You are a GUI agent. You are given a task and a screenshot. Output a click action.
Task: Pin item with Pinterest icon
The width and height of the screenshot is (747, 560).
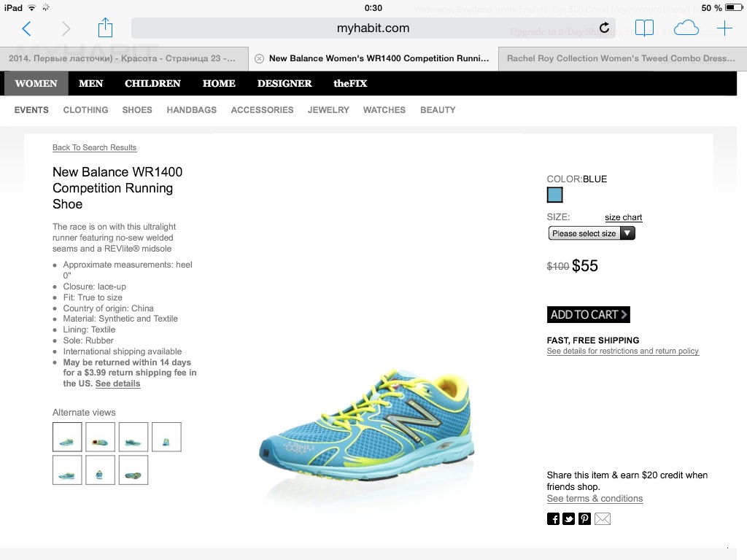tap(584, 518)
